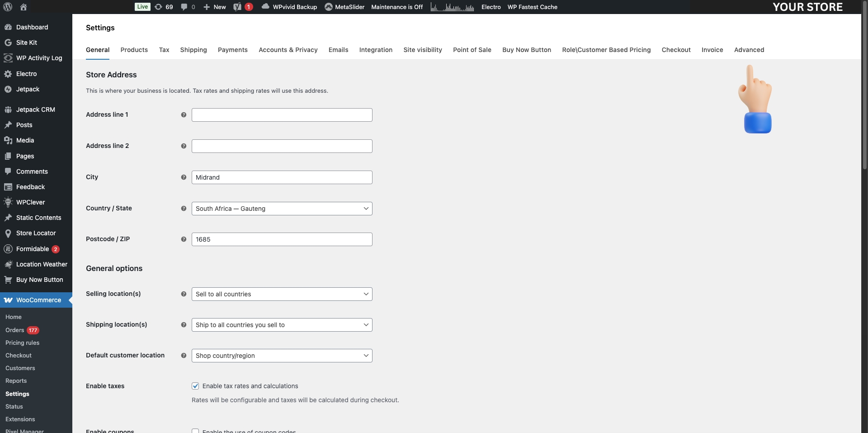Screen dimensions: 868x433
Task: Switch to the Tax settings tab
Action: pyautogui.click(x=164, y=50)
